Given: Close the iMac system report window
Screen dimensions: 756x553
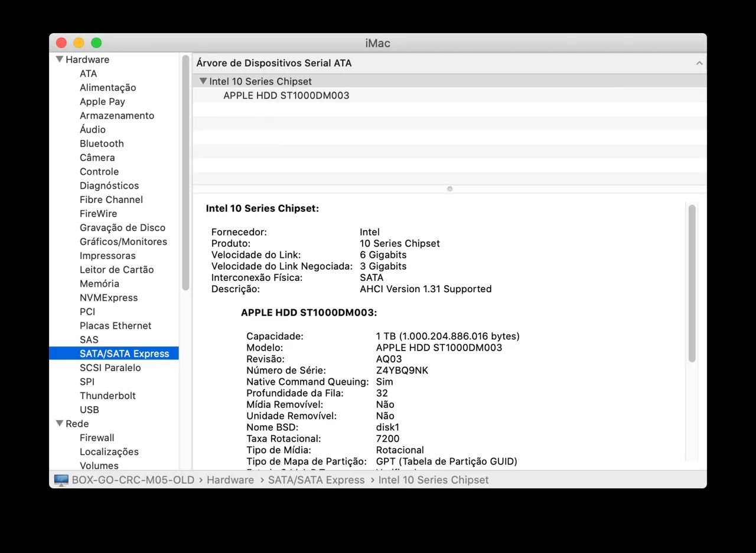Looking at the screenshot, I should pos(61,43).
